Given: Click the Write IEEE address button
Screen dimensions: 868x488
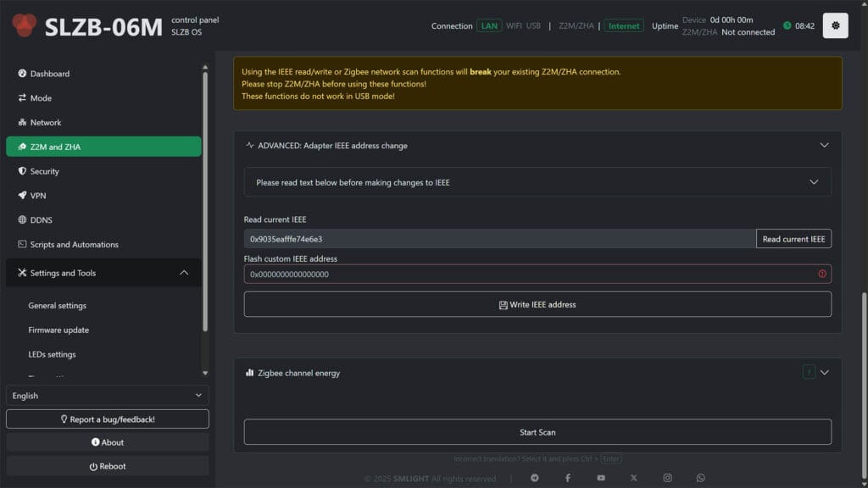Looking at the screenshot, I should click(537, 304).
